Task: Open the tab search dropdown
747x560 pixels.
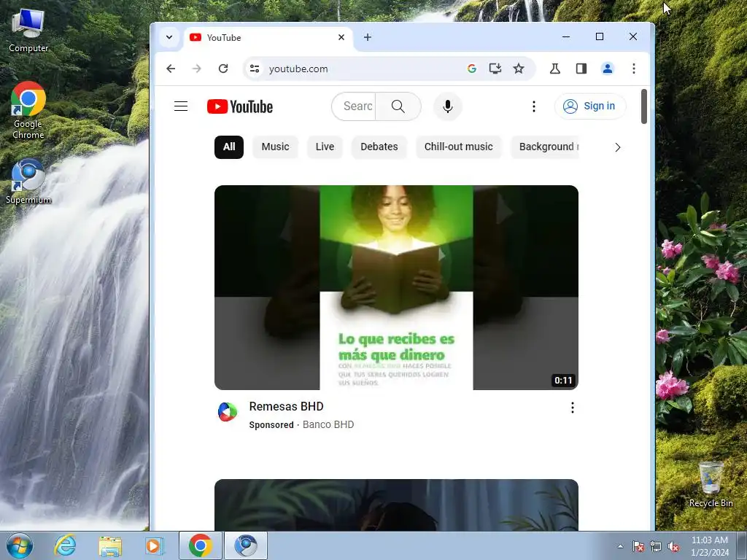Action: 169,37
